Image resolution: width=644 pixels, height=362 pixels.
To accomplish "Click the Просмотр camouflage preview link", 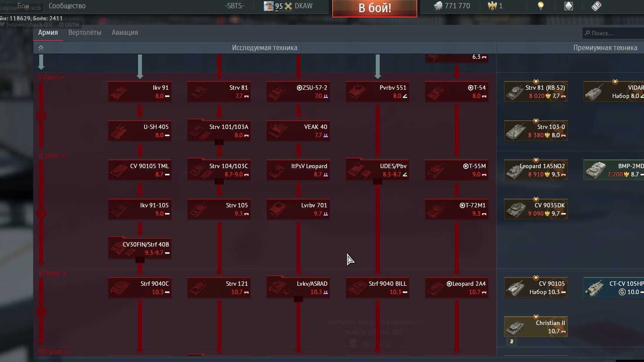I will (376, 343).
